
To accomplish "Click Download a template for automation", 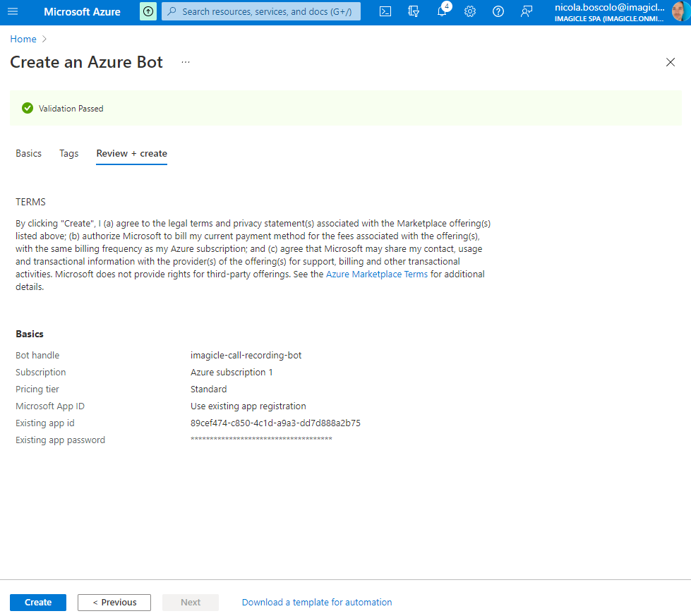I will click(x=317, y=603).
